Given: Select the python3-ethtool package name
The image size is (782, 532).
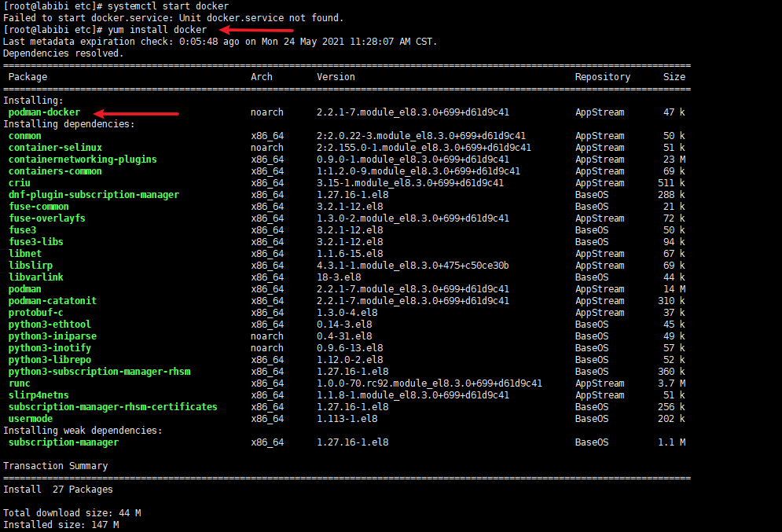Looking at the screenshot, I should tap(50, 325).
